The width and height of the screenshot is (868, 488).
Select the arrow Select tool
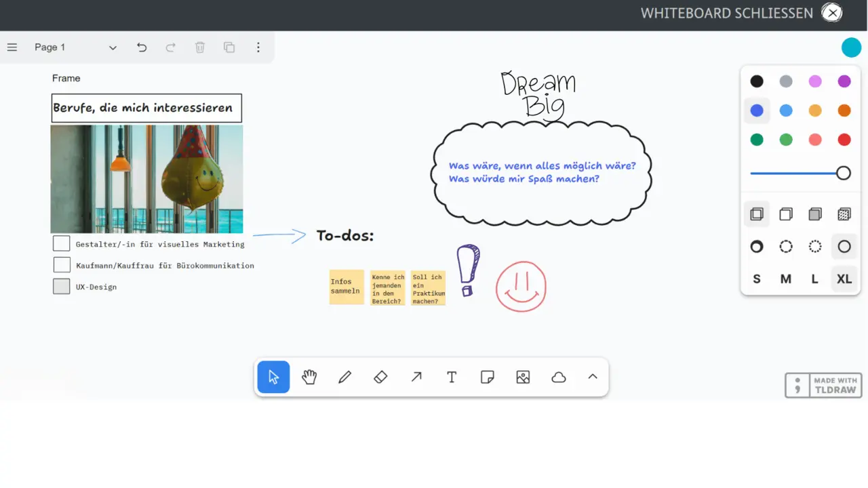click(274, 377)
